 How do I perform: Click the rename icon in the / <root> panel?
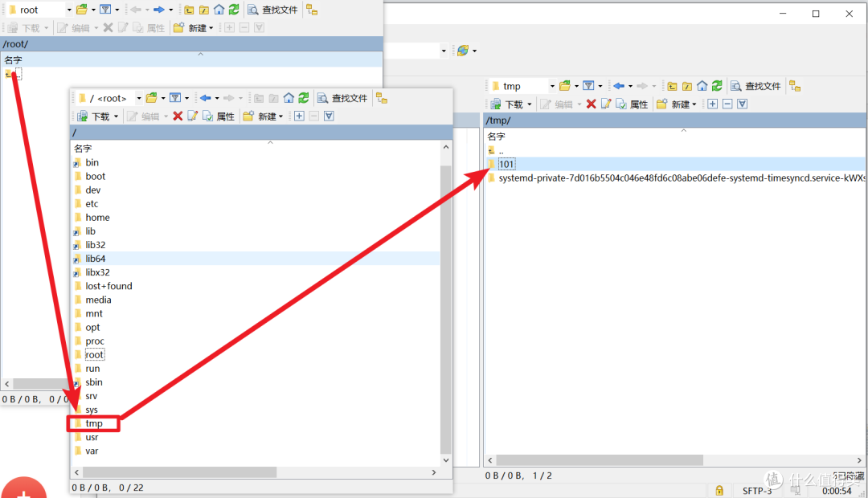(x=193, y=116)
